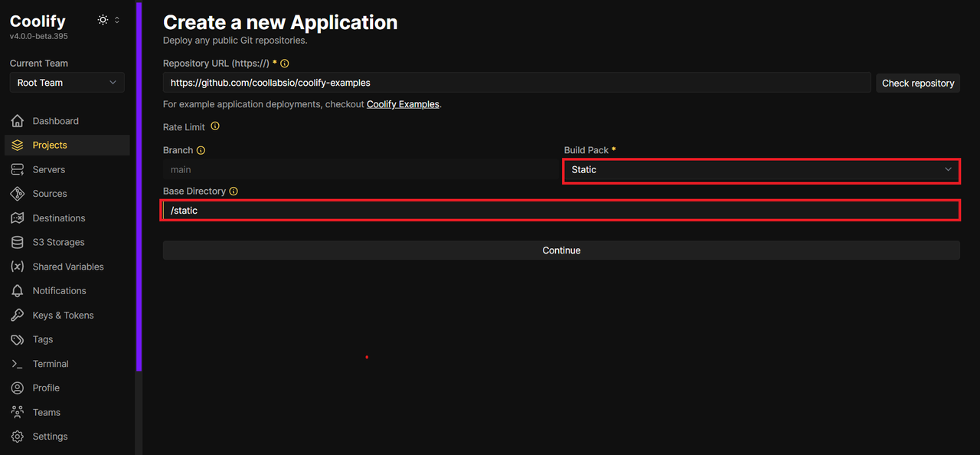980x455 pixels.
Task: Open Sources menu item
Action: [x=67, y=194]
